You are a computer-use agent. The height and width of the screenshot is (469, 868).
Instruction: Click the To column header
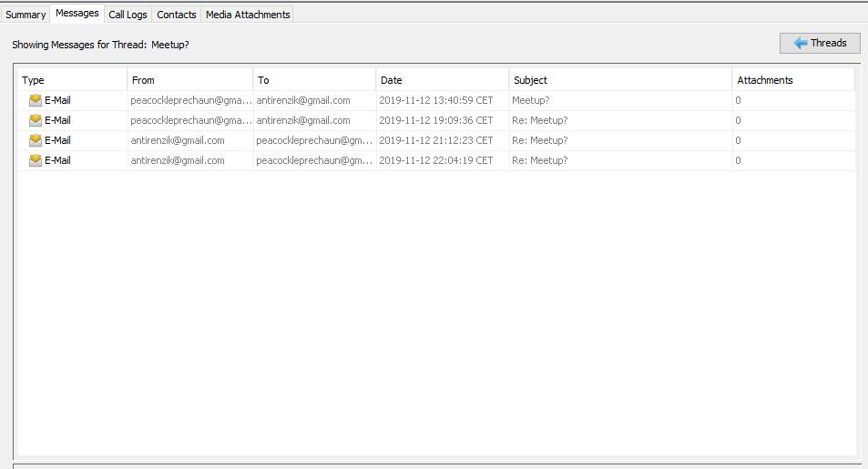[314, 80]
